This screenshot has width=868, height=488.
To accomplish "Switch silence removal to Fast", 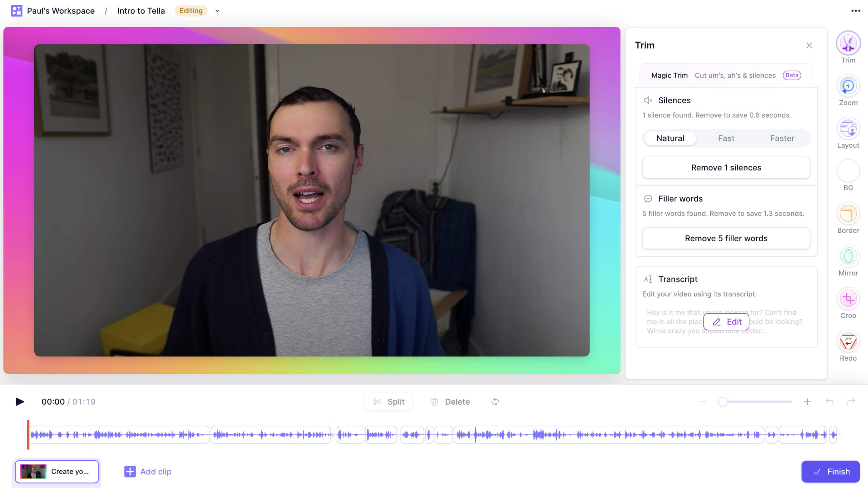I will [x=726, y=138].
